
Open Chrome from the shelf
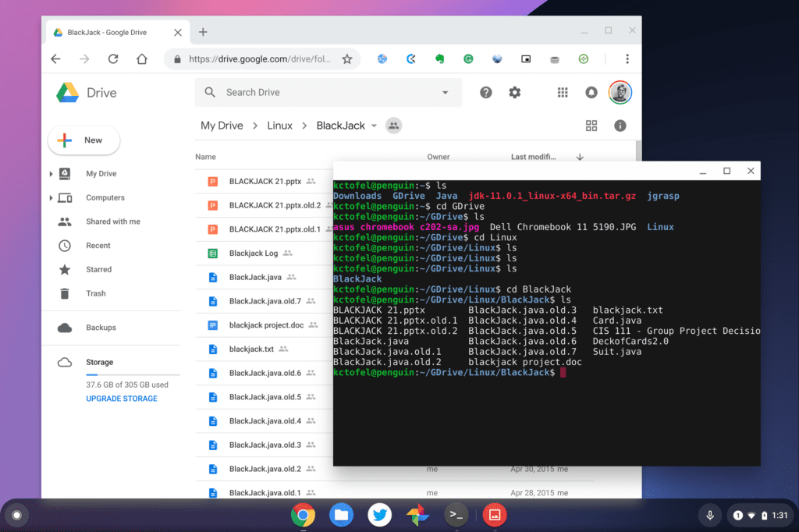tap(304, 515)
